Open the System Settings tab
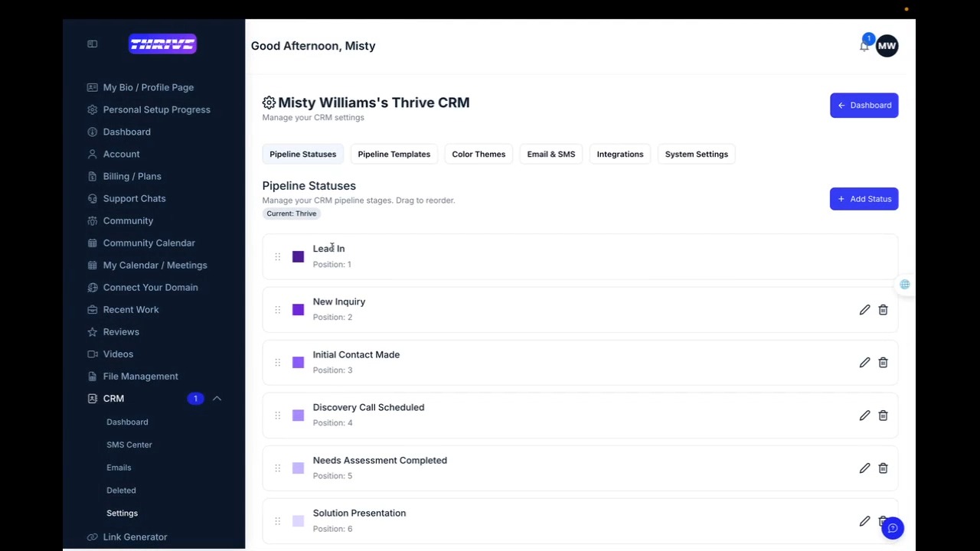This screenshot has height=551, width=980. [x=697, y=154]
